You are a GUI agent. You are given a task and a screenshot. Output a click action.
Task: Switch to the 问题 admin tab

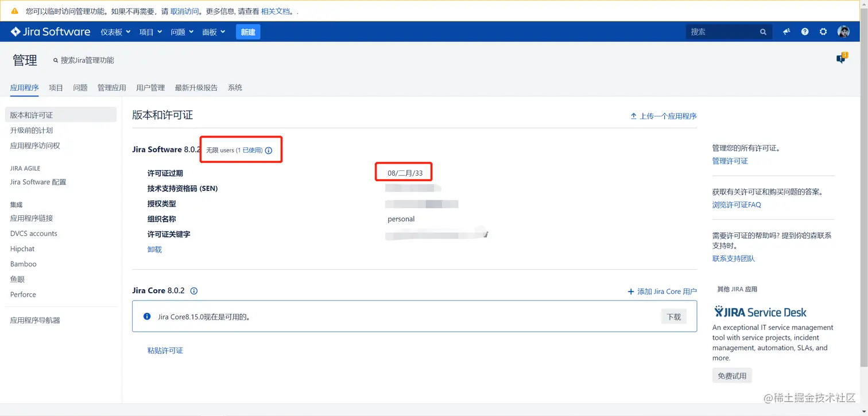pyautogui.click(x=80, y=88)
